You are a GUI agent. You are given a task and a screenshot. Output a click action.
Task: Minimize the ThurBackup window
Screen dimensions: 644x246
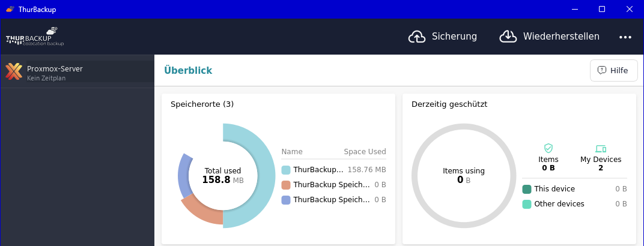(x=574, y=9)
